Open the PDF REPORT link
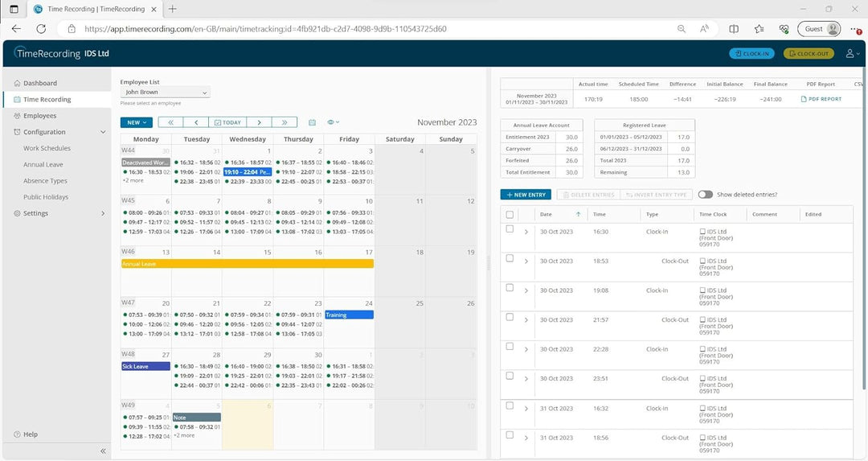 point(821,99)
